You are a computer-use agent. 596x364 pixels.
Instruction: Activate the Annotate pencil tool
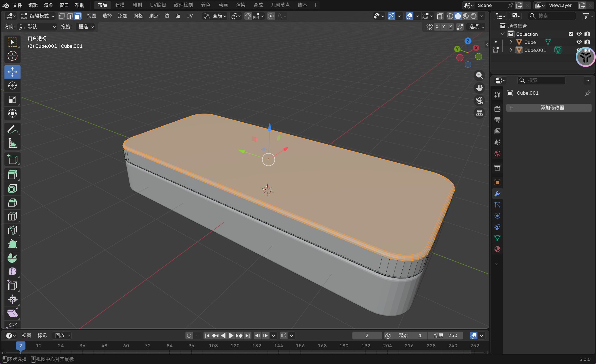point(12,130)
